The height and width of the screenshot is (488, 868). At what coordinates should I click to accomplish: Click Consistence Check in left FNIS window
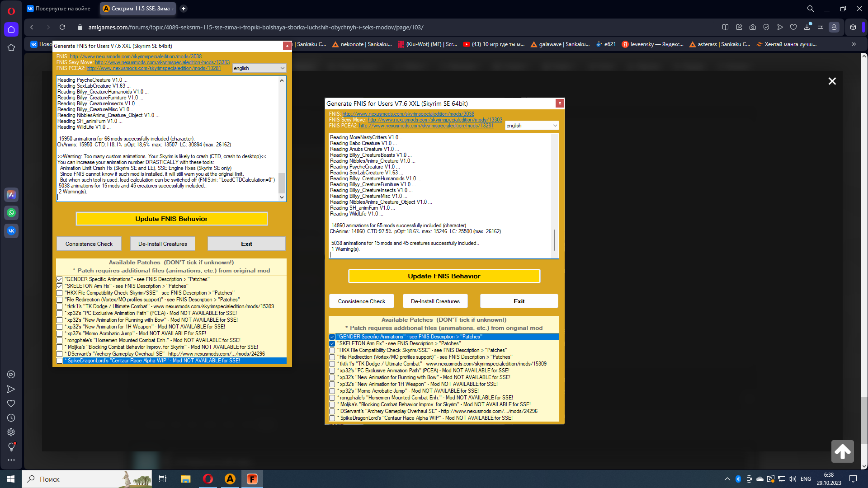pos(89,244)
